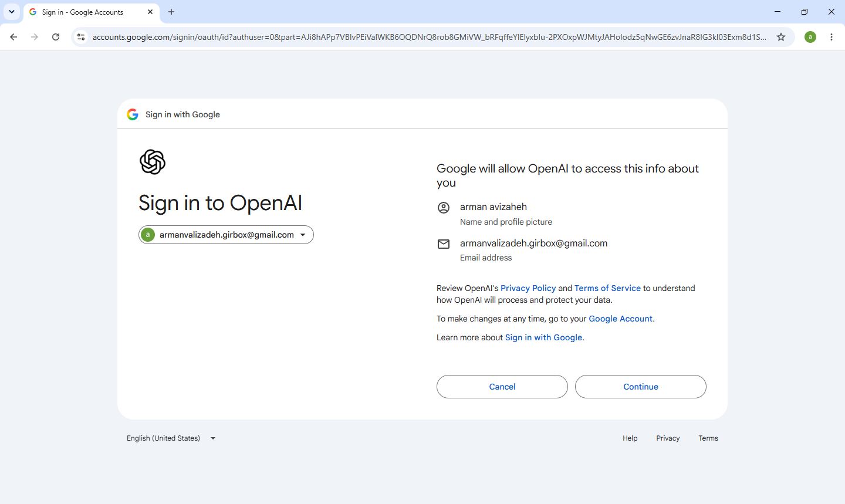Reload the current page

(x=56, y=37)
